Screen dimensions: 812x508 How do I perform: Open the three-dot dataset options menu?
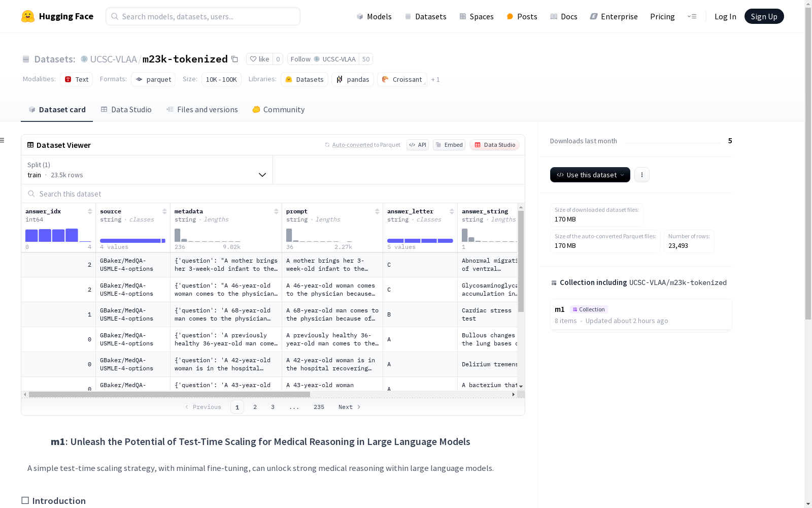pos(642,175)
